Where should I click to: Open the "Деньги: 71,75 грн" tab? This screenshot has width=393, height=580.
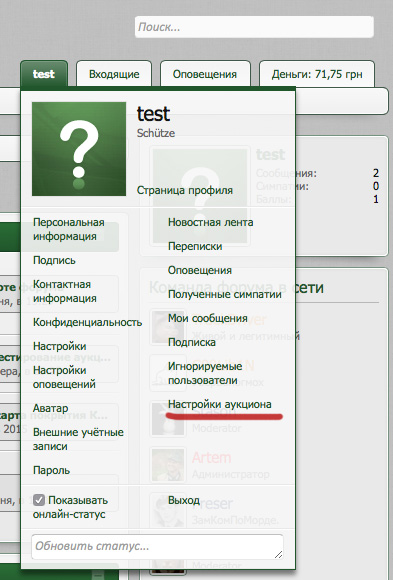[x=317, y=74]
